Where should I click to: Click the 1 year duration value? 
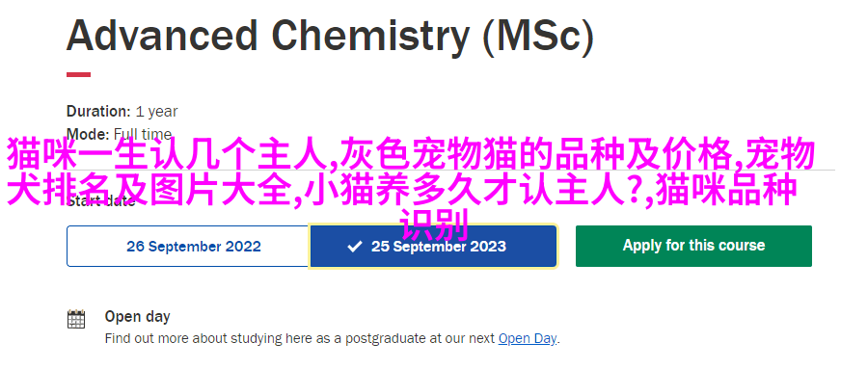156,111
